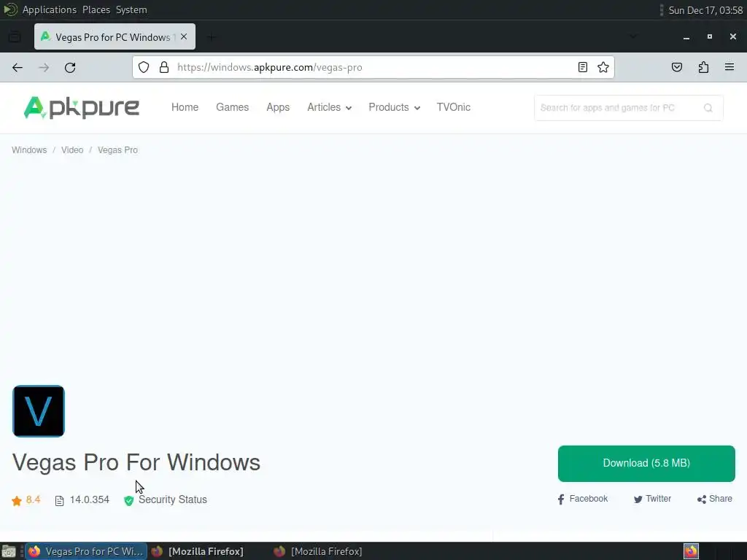Click the search magnifier icon
Screen dimensions: 747x560
(708, 108)
